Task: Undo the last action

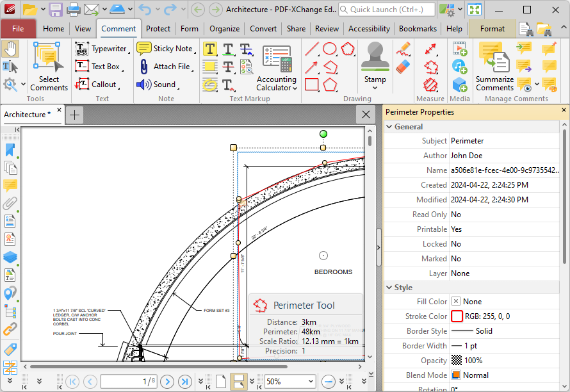Action: coord(145,10)
